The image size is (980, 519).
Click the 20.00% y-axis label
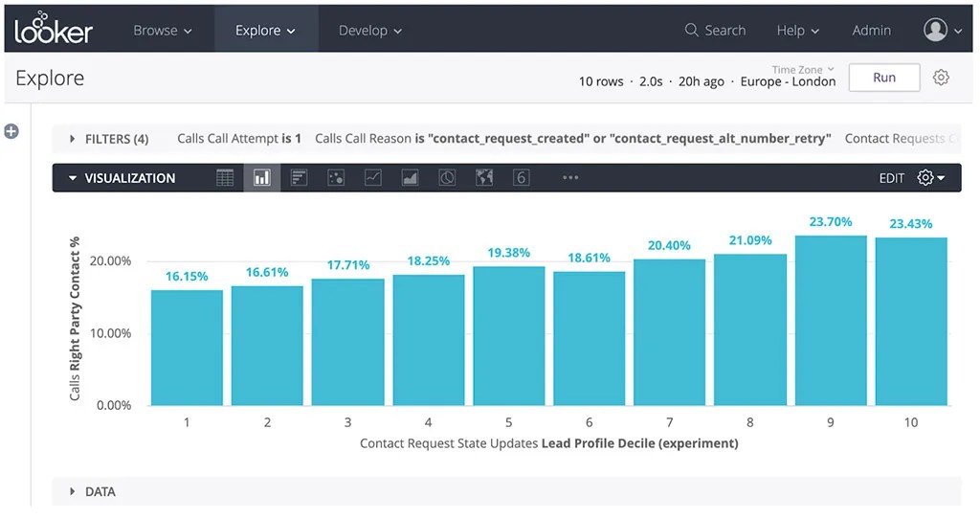pyautogui.click(x=111, y=260)
